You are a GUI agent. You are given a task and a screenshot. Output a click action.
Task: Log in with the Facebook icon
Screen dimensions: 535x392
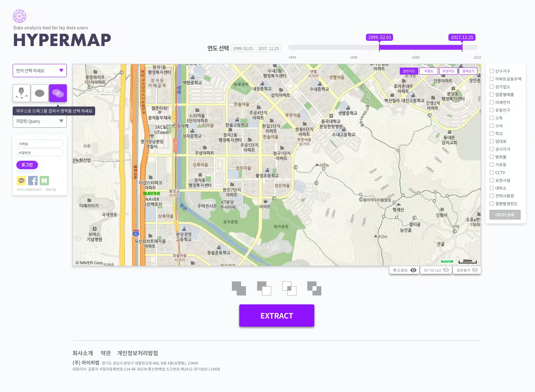click(x=33, y=180)
